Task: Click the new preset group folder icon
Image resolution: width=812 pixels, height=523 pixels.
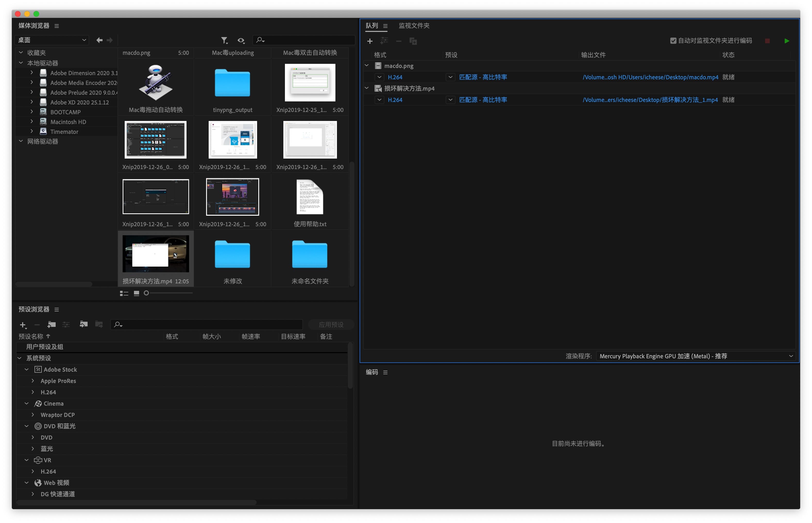Action: click(x=52, y=325)
